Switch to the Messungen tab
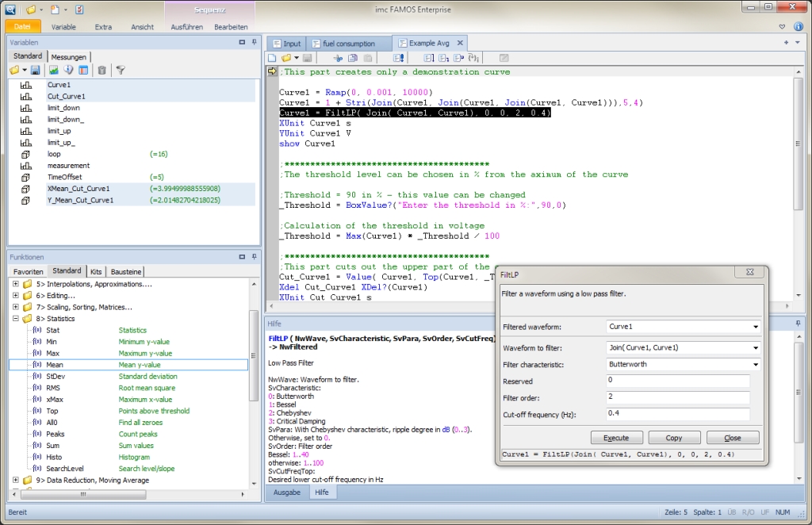812x525 pixels. pos(70,56)
